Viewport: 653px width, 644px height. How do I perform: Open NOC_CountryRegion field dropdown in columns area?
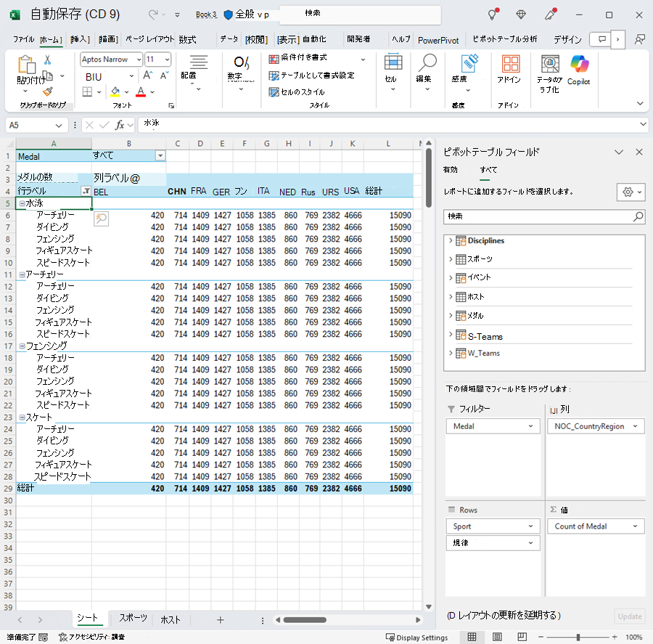point(635,426)
